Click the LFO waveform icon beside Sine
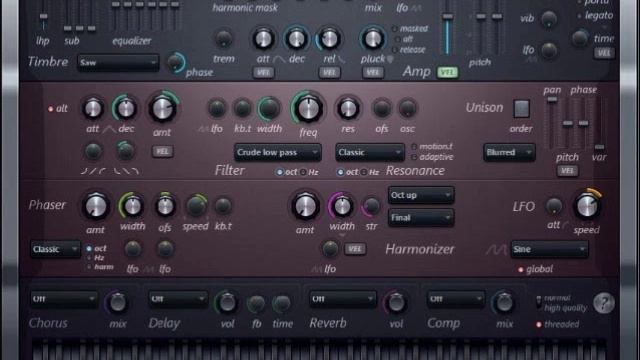 coord(496,249)
